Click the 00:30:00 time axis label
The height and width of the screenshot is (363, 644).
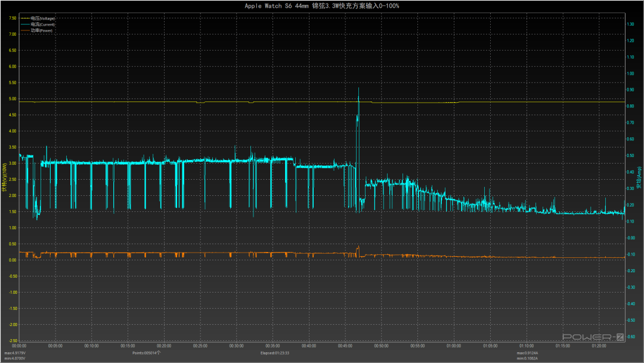(237, 346)
